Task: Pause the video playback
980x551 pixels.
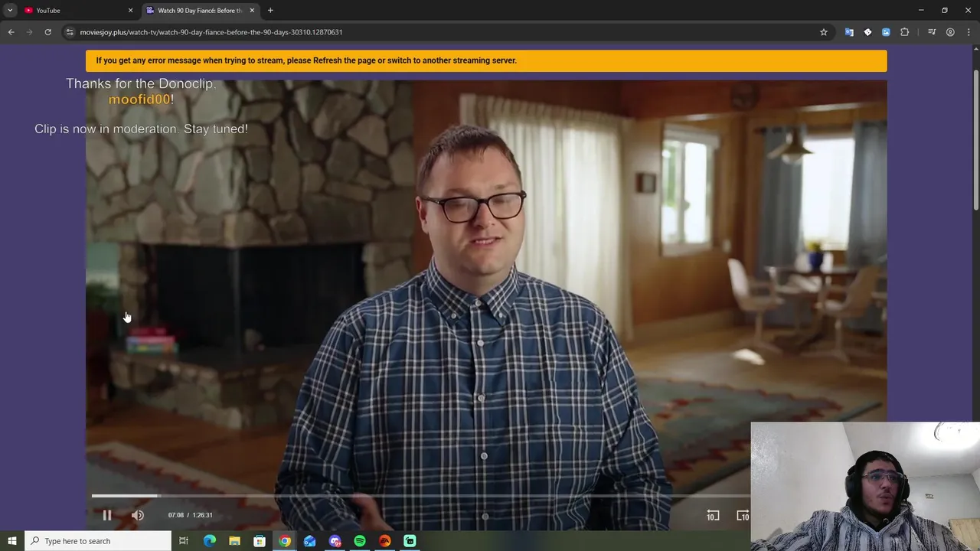Action: tap(107, 515)
